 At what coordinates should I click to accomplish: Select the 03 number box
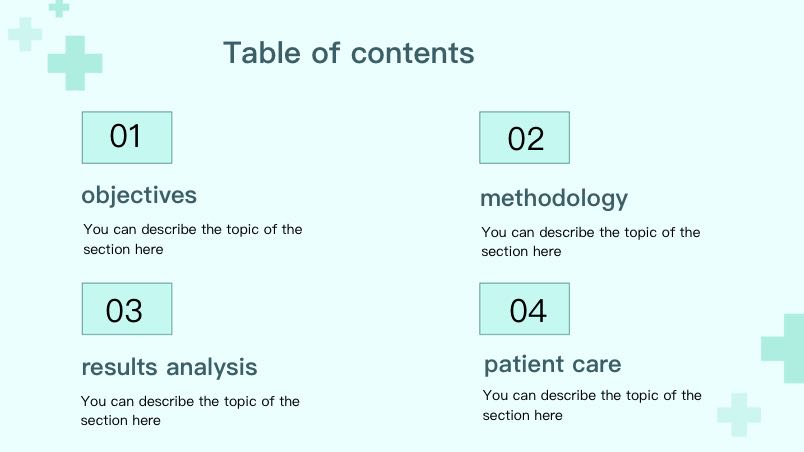pyautogui.click(x=126, y=309)
